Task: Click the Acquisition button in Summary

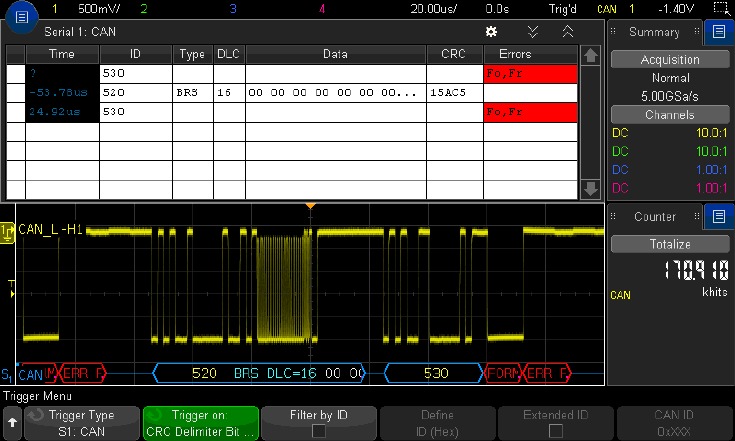Action: coord(670,60)
